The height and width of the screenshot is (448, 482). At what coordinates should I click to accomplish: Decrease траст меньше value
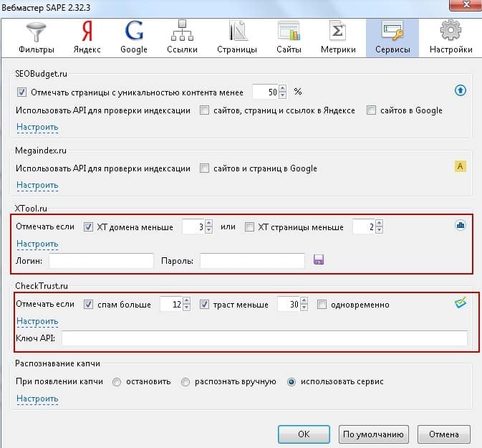tap(304, 308)
